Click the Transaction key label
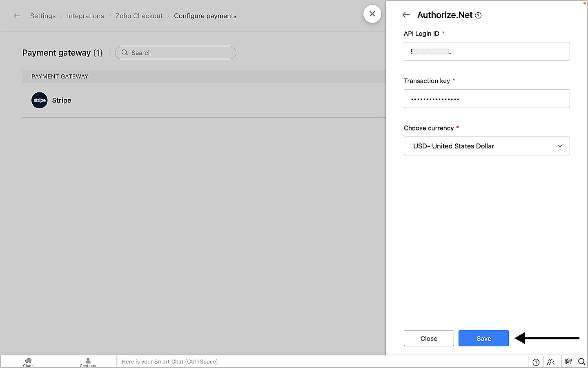The height and width of the screenshot is (368, 588). (x=427, y=81)
